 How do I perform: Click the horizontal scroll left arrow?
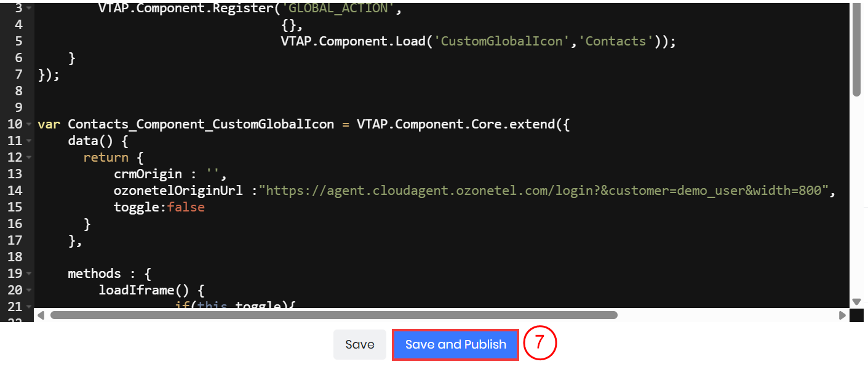[x=41, y=315]
